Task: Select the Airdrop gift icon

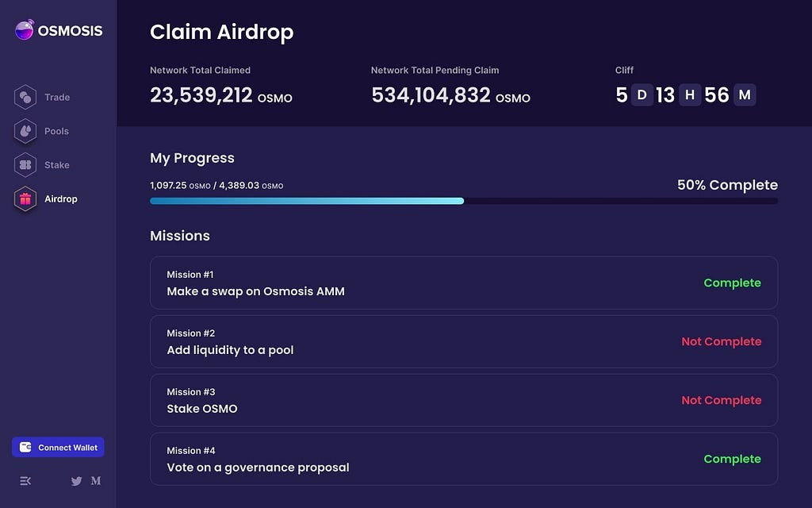Action: 25,199
